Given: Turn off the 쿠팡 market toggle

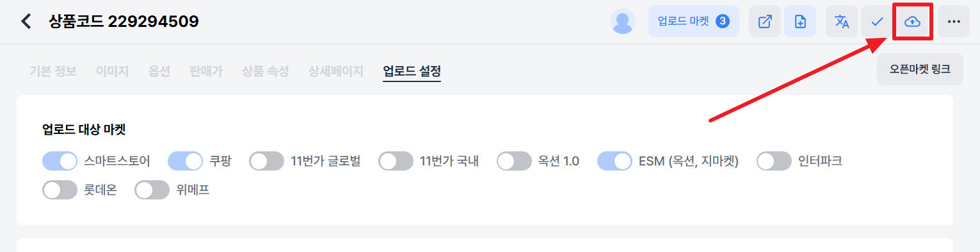Looking at the screenshot, I should [185, 161].
